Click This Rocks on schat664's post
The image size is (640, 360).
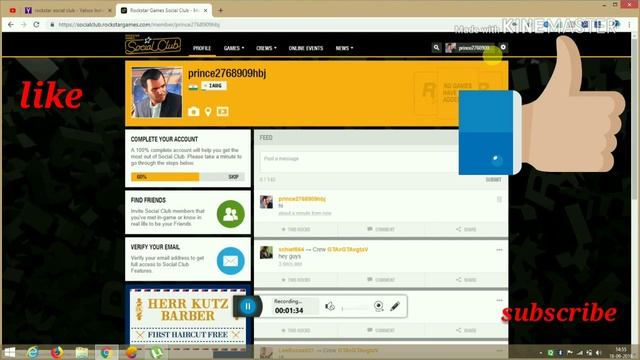(x=296, y=280)
